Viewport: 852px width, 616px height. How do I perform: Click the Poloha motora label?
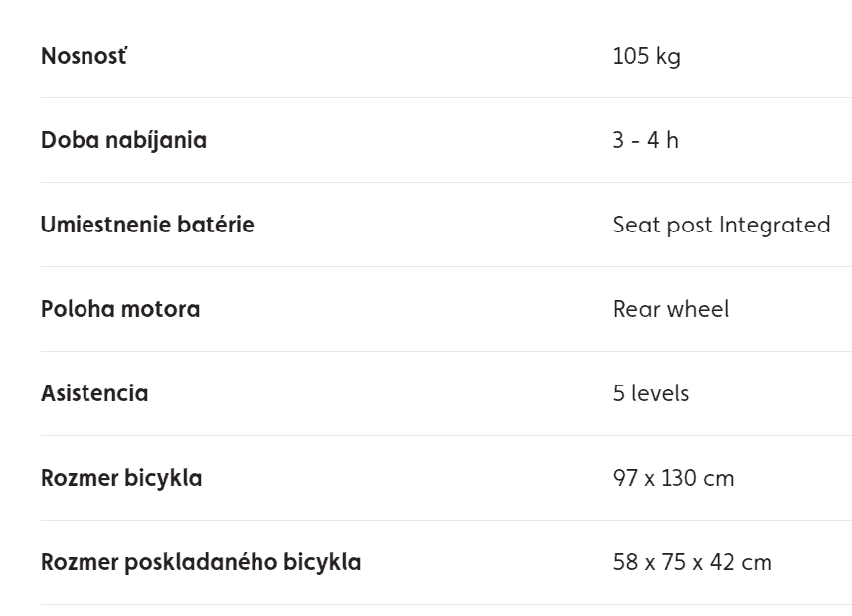click(120, 310)
